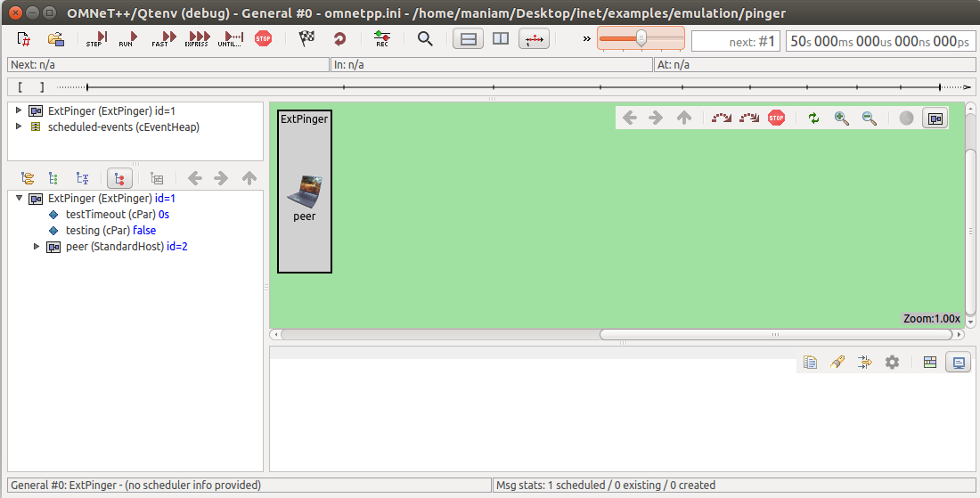The width and height of the screenshot is (980, 498).
Task: Open the load NED file icon
Action: point(56,39)
